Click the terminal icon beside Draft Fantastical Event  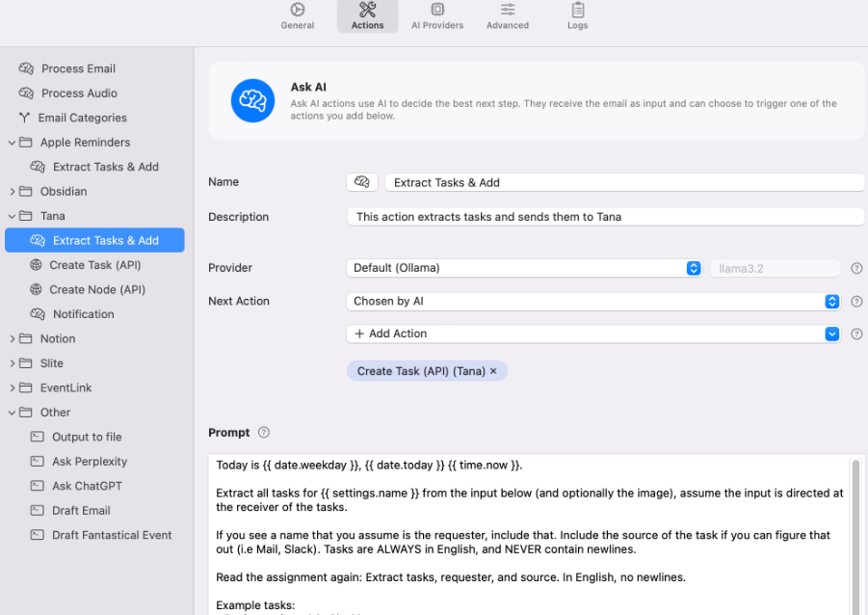click(37, 535)
